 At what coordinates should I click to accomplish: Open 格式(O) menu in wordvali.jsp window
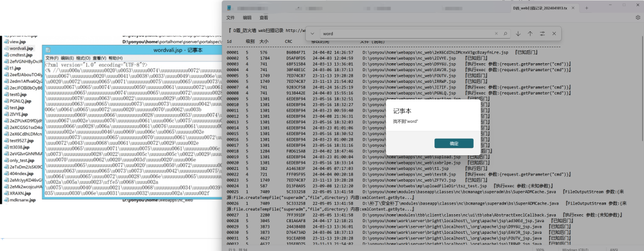click(x=83, y=57)
